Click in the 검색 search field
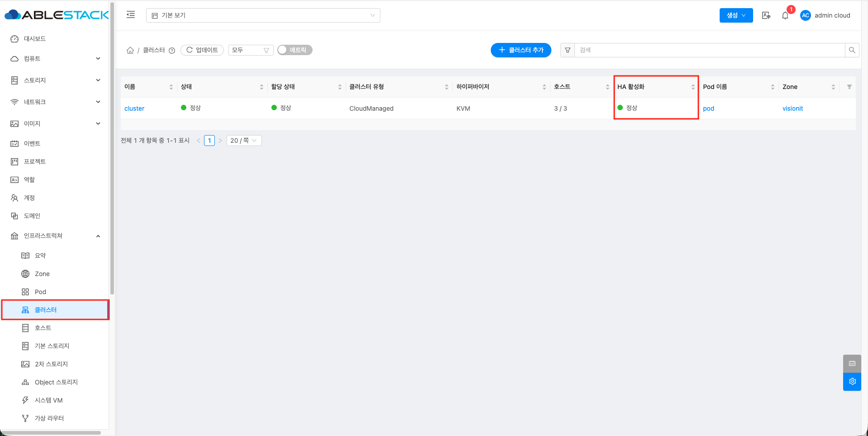868x436 pixels. point(710,50)
